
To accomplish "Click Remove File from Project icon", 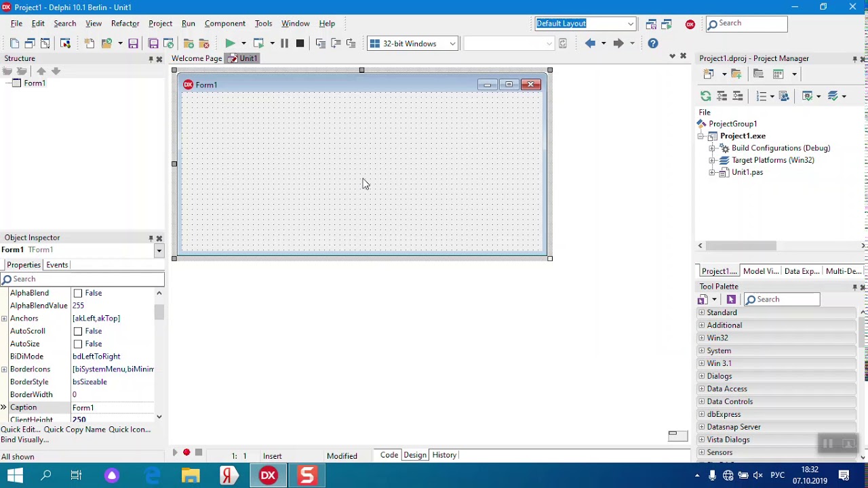I will (x=203, y=43).
